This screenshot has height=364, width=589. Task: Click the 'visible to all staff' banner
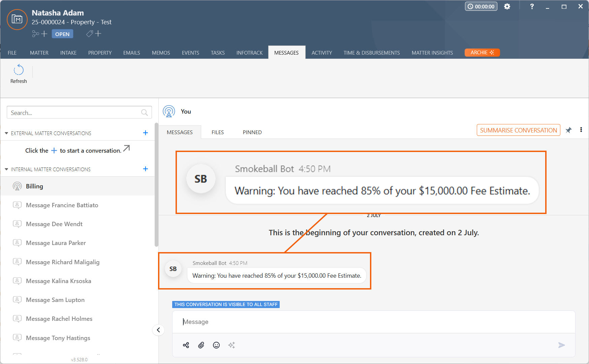tap(226, 304)
